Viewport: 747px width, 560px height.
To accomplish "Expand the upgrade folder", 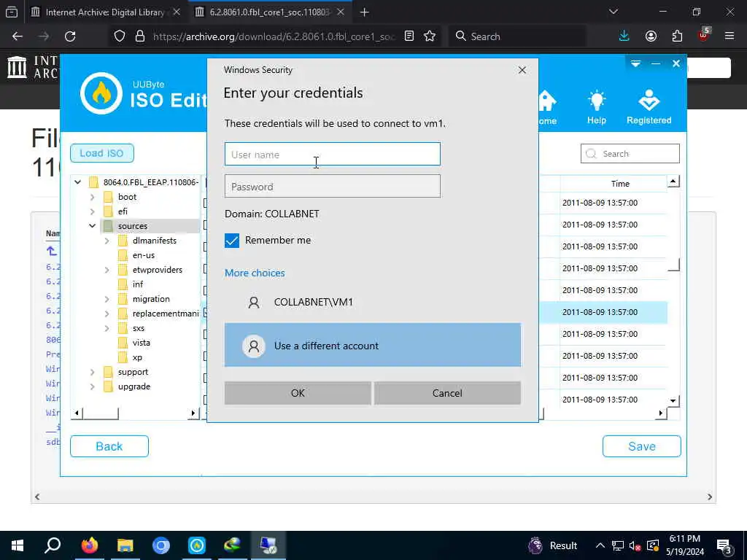I will pos(93,386).
